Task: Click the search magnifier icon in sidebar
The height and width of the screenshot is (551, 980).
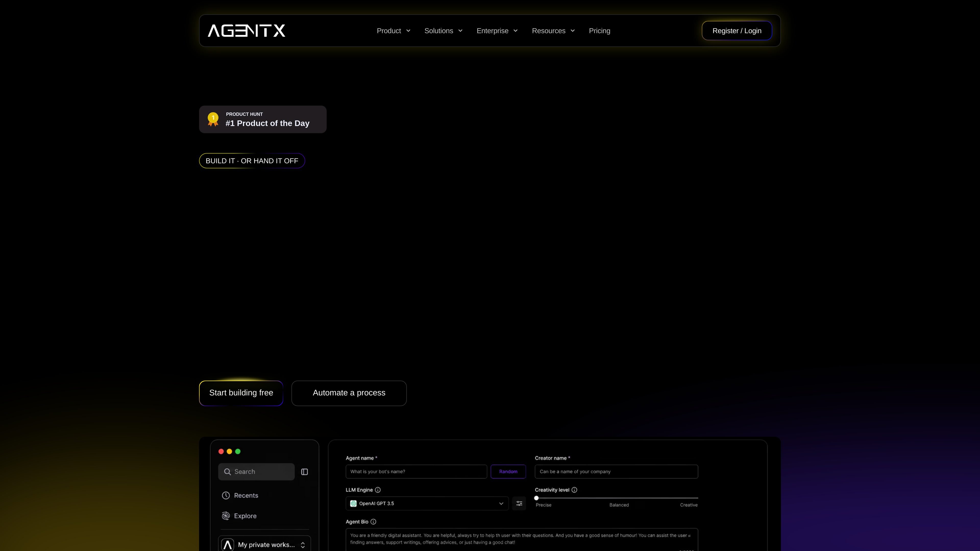Action: coord(227,471)
